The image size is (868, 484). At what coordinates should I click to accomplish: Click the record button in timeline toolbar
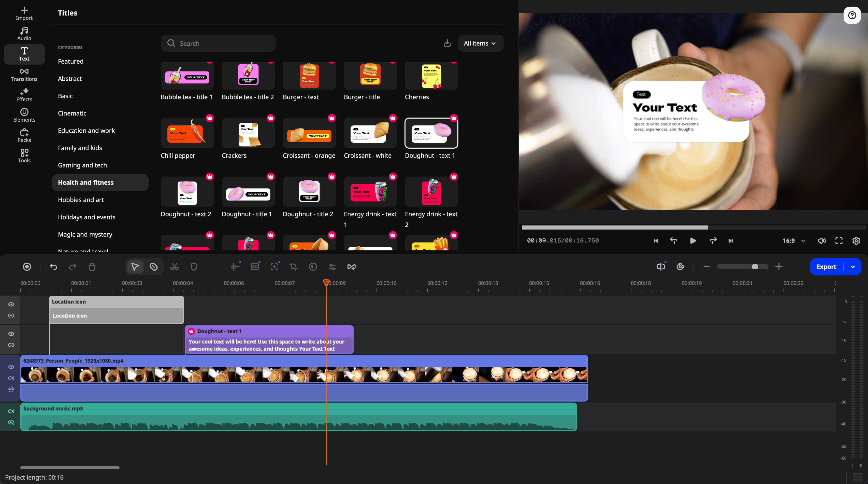point(27,267)
